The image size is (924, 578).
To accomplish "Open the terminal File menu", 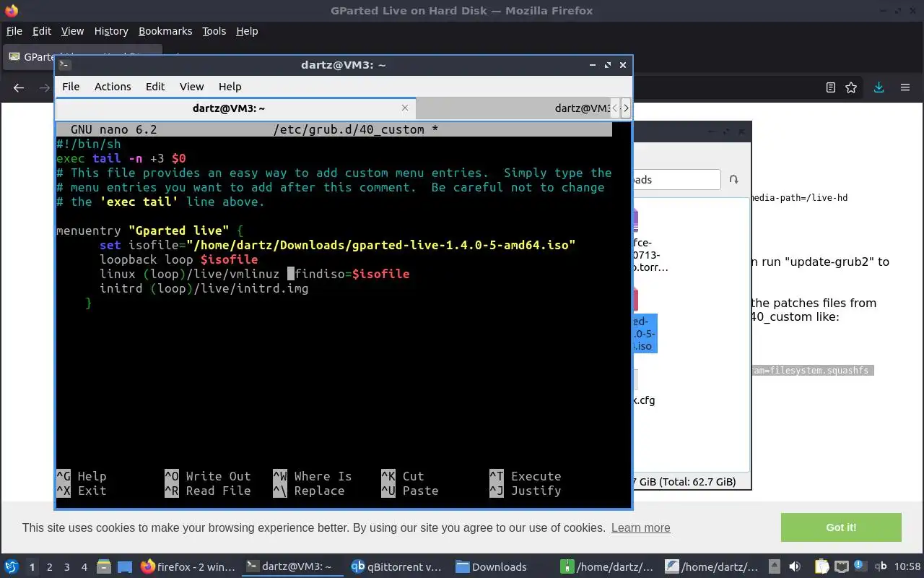I will click(x=71, y=86).
